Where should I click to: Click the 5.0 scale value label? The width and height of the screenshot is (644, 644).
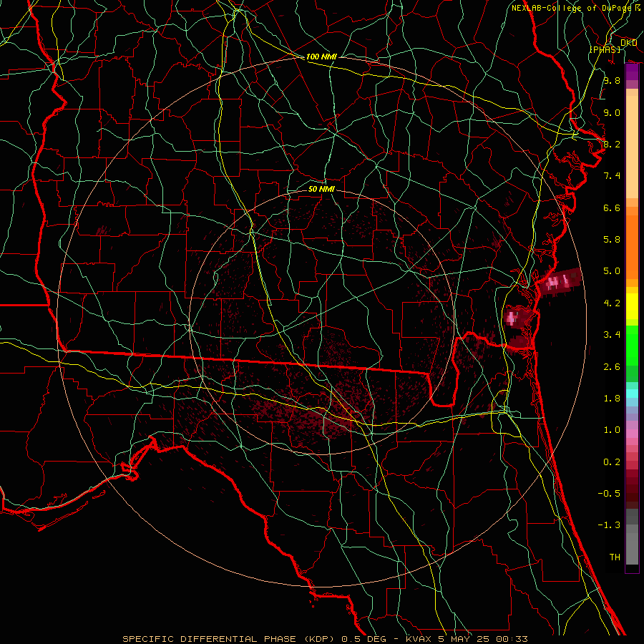(x=612, y=271)
